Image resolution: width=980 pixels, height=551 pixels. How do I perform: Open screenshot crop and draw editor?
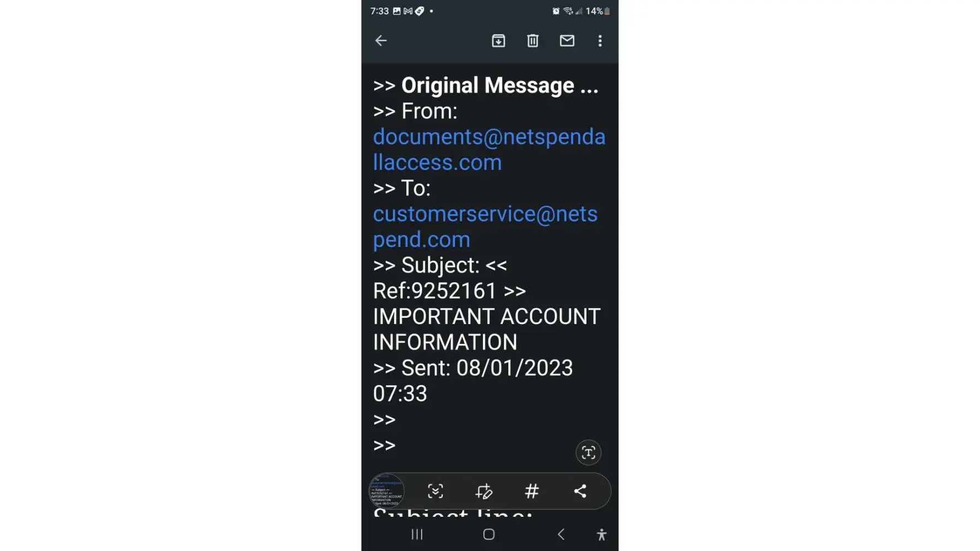(484, 491)
